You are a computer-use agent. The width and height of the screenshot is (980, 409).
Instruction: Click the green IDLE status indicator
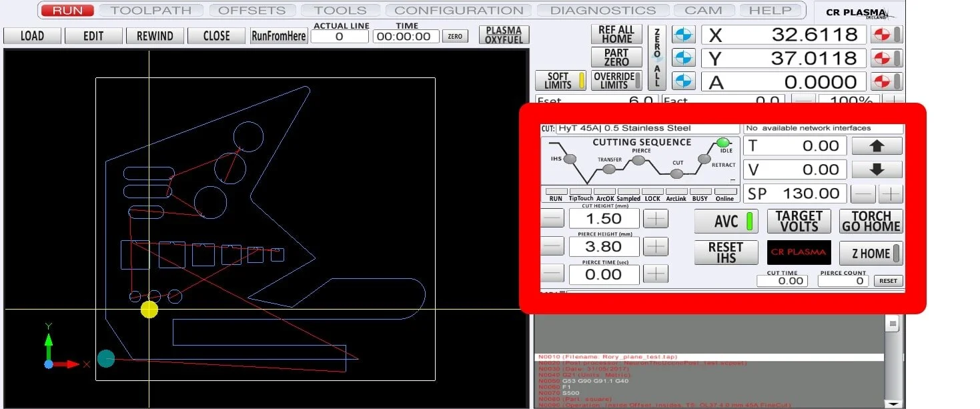tap(723, 142)
